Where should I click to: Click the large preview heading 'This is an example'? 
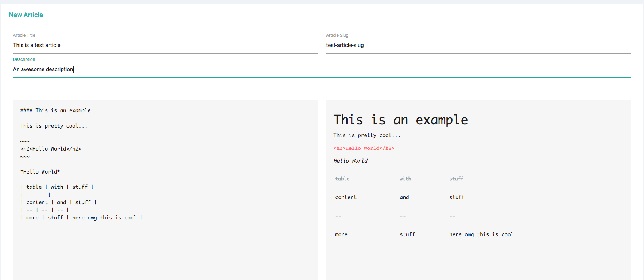400,120
